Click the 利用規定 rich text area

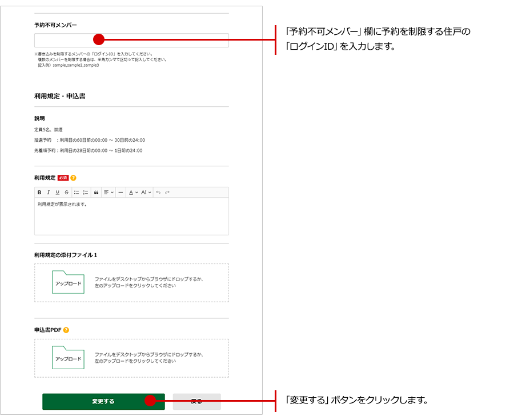131,217
